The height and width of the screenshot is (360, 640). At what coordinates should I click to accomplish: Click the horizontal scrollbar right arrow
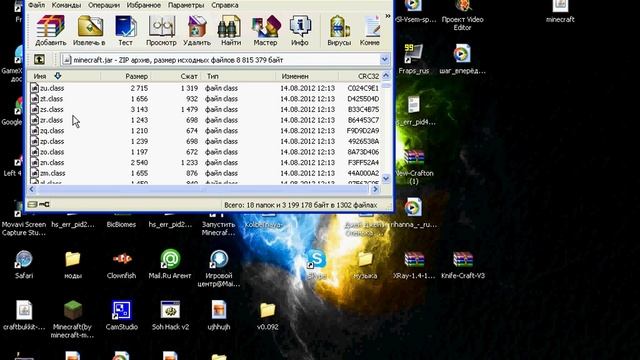[375, 189]
